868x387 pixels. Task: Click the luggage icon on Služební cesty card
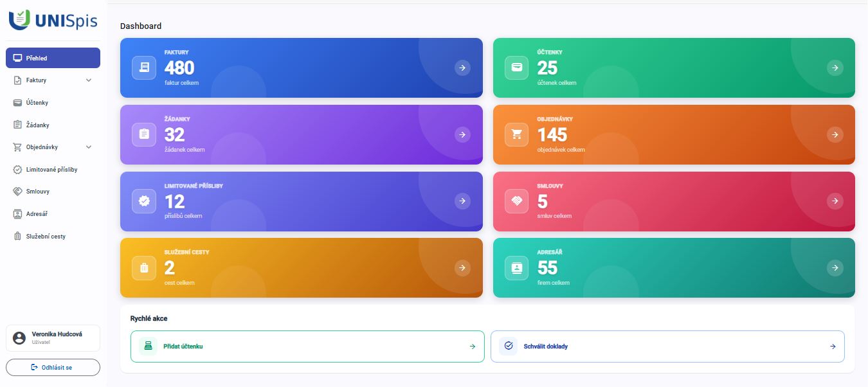tap(144, 268)
